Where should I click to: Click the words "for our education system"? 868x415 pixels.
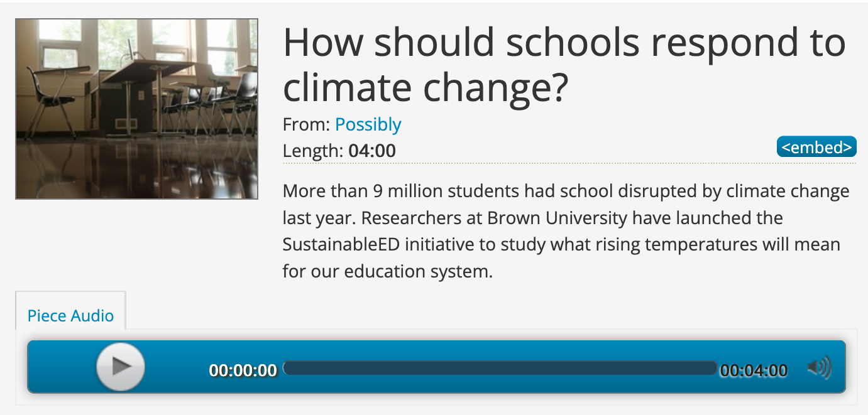[x=387, y=272]
